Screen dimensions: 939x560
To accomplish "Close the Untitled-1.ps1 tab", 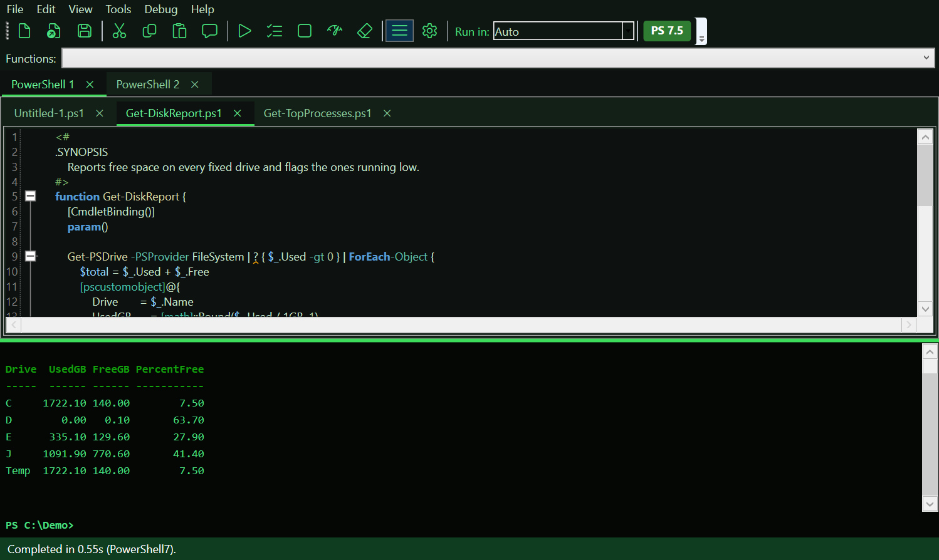I will tap(100, 113).
